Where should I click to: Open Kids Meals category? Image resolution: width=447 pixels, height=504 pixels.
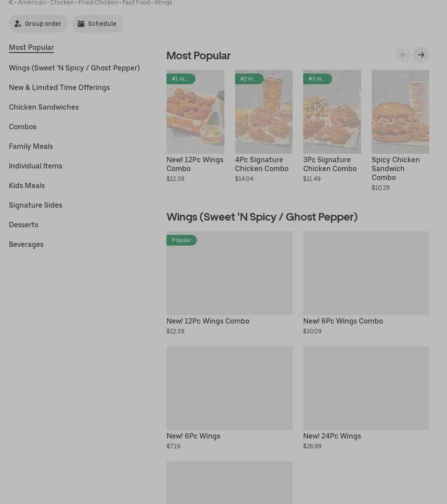27,185
